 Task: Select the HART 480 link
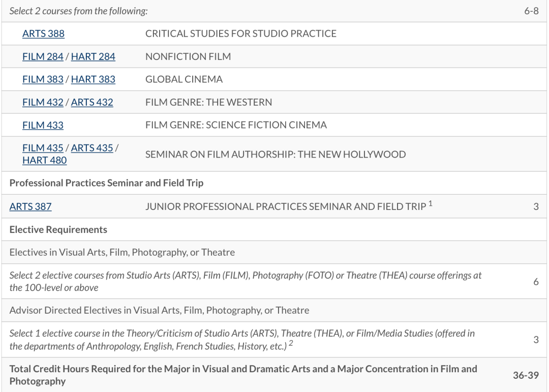44,160
